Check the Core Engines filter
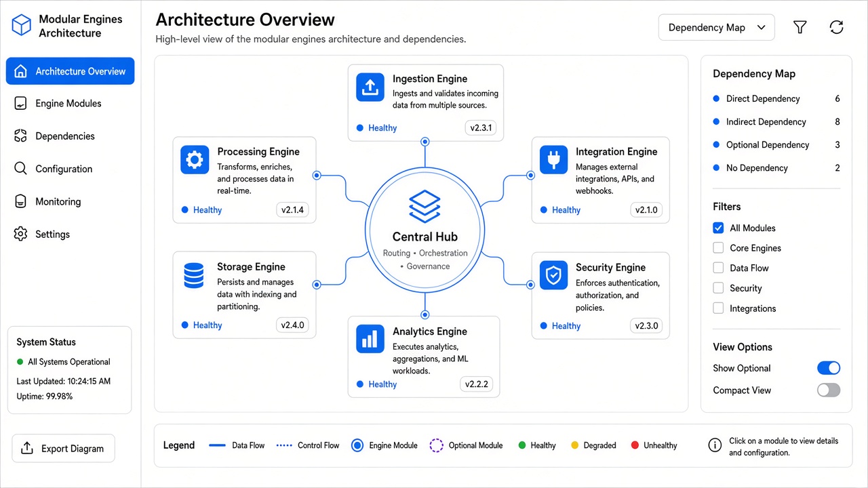Viewport: 868px width, 488px height. (718, 248)
